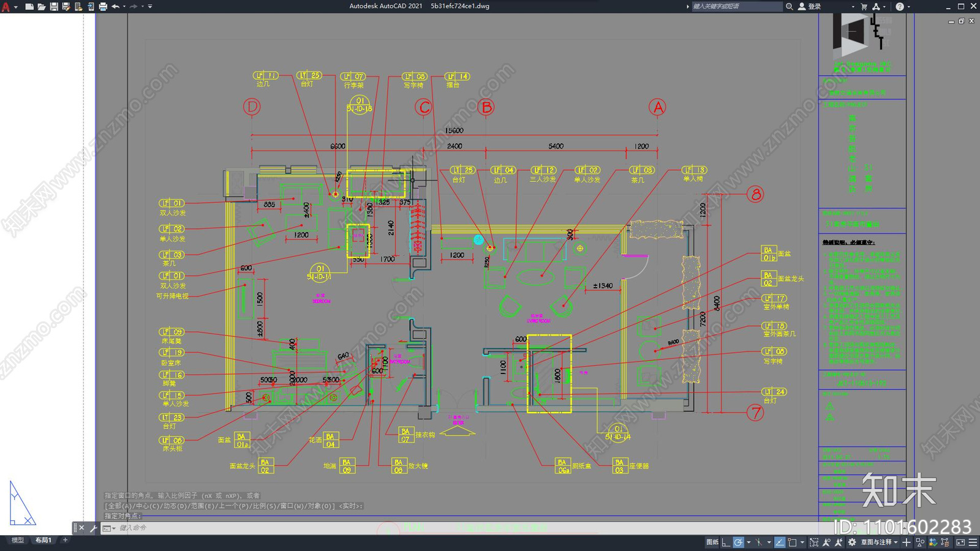
Task: Click the Open file folder icon
Action: tap(41, 6)
